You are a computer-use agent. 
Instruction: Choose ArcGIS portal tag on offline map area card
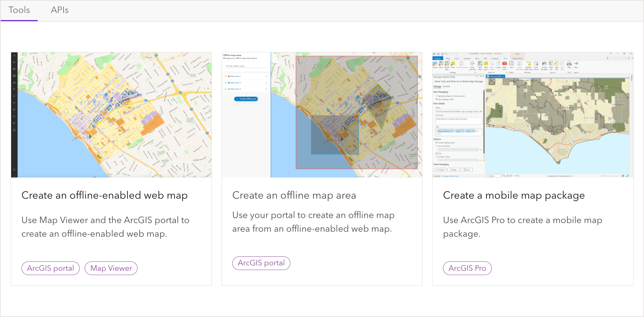coord(261,263)
